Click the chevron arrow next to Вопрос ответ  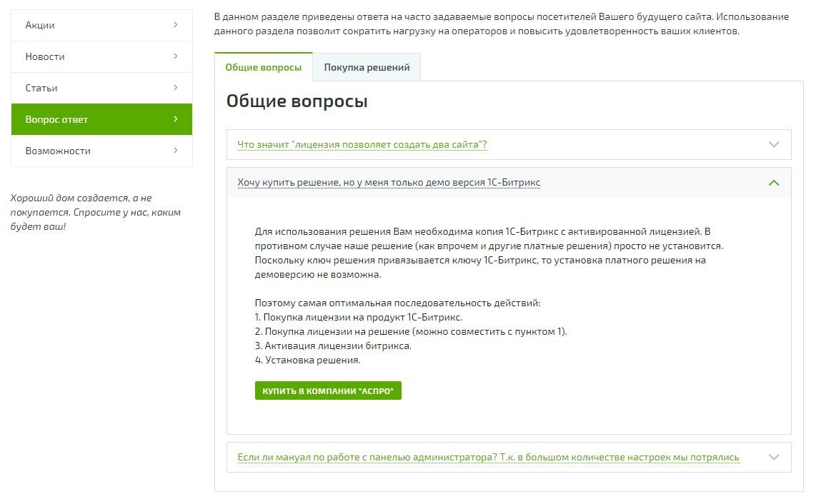[x=175, y=119]
